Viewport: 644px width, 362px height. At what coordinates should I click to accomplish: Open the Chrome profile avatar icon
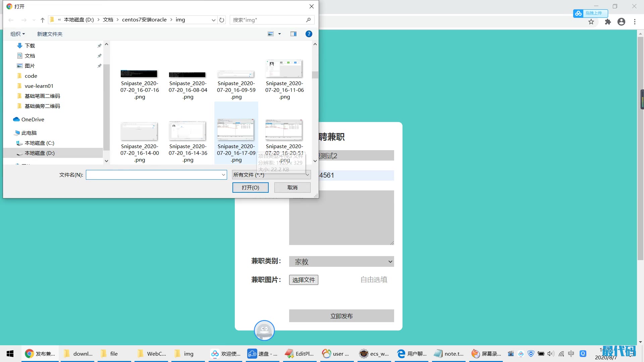click(621, 22)
